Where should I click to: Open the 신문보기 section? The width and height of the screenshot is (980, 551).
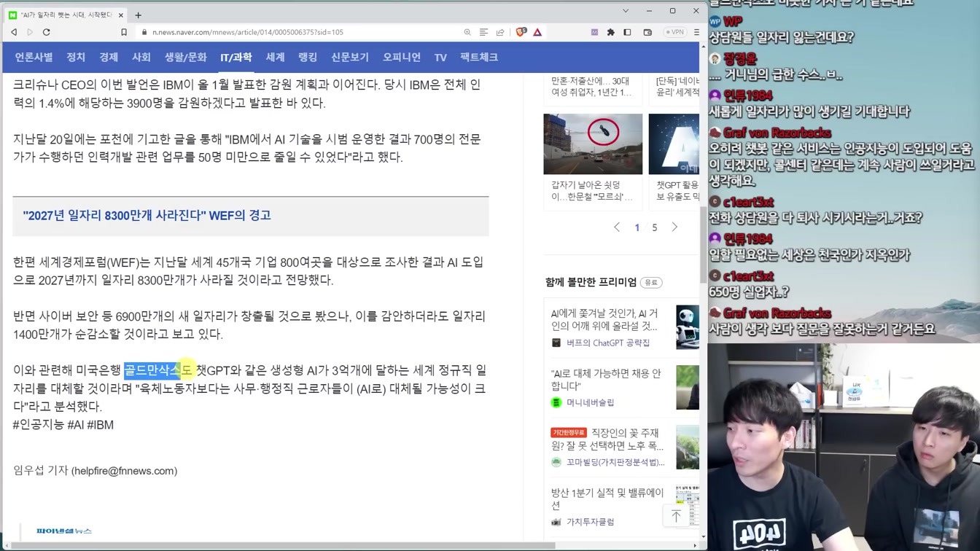(x=350, y=57)
